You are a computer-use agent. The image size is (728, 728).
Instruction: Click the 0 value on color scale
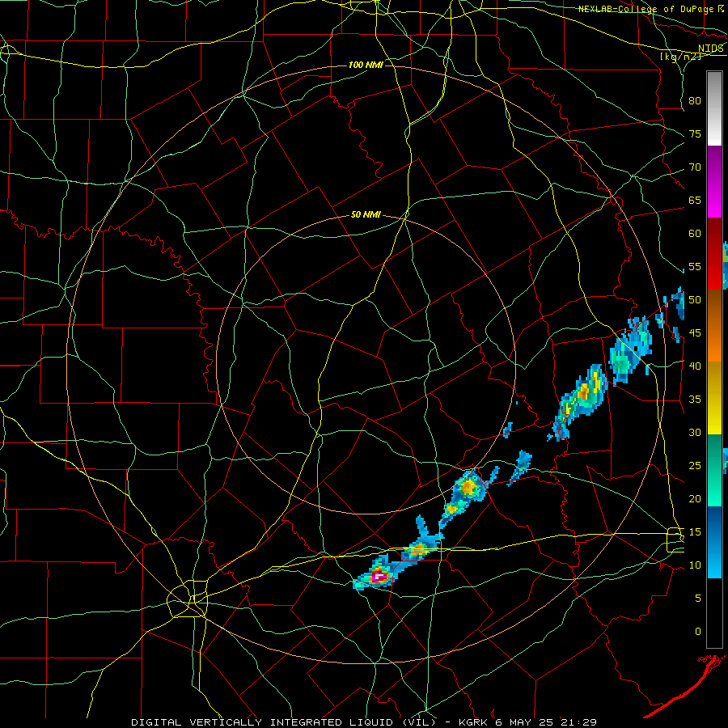pyautogui.click(x=698, y=632)
